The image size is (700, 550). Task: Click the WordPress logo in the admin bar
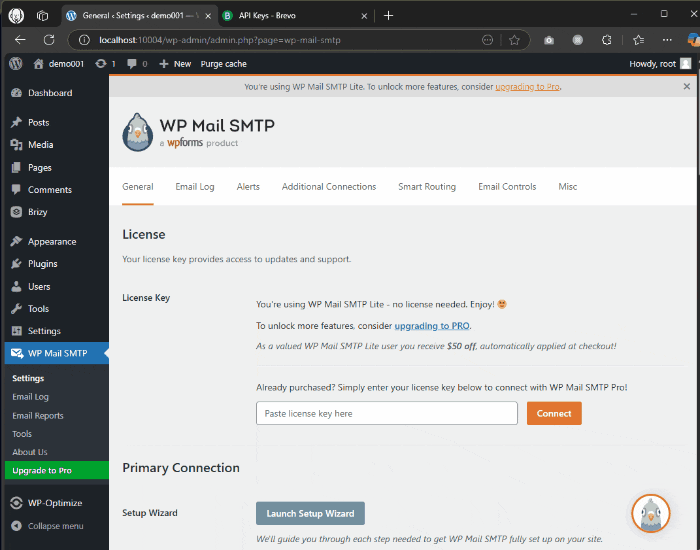point(16,63)
